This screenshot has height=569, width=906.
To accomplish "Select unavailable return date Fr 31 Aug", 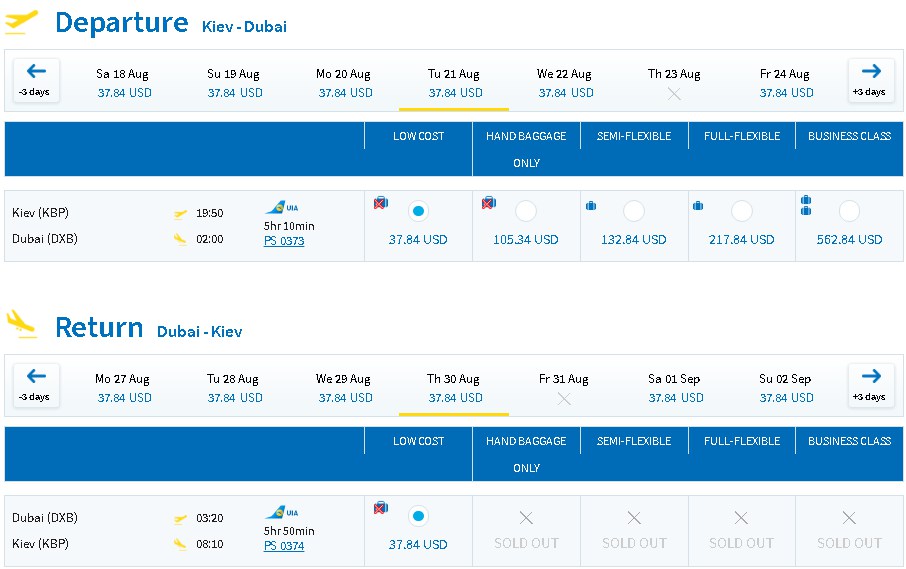I will click(564, 388).
